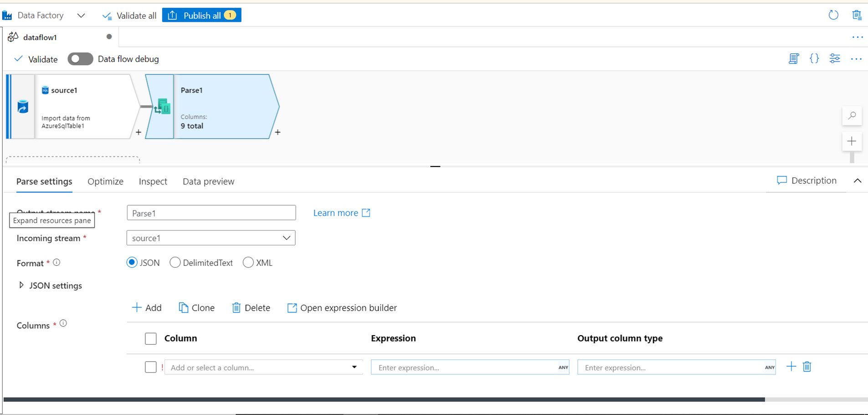Check the first column row checkbox
The width and height of the screenshot is (868, 415).
(x=151, y=367)
